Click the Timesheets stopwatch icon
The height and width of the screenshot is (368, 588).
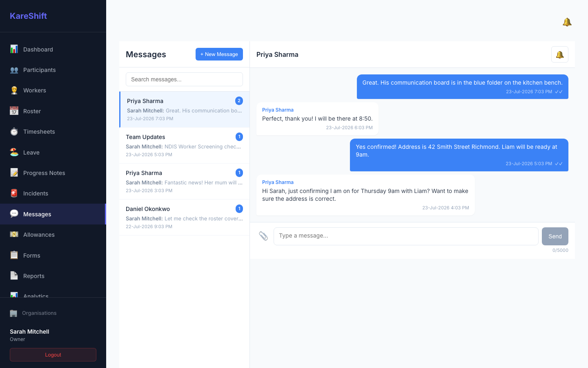point(14,132)
